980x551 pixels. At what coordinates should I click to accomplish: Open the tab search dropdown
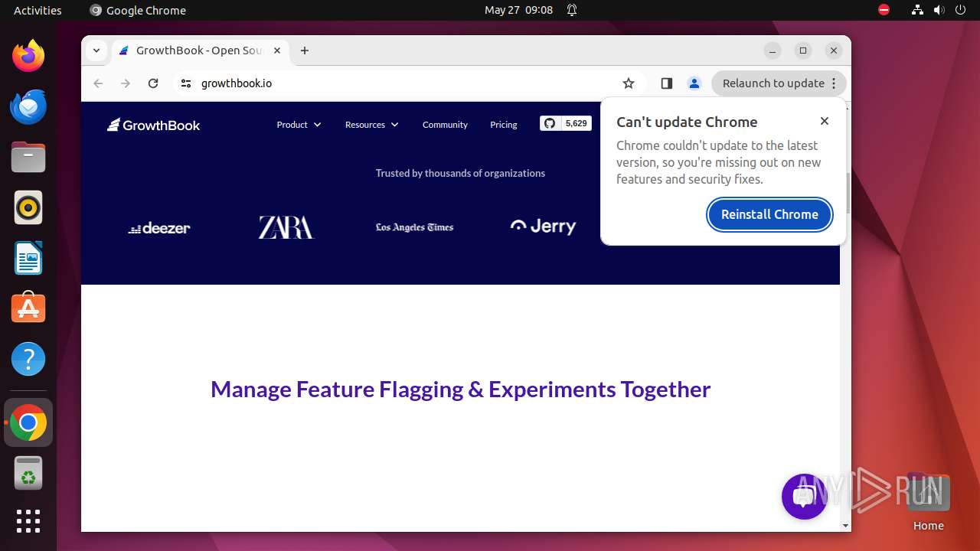96,51
